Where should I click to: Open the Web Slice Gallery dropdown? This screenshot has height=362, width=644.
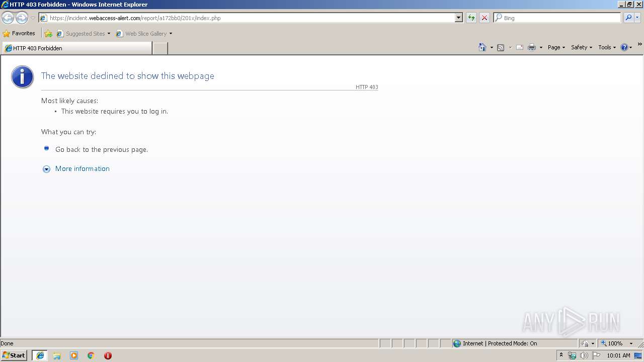click(144, 34)
